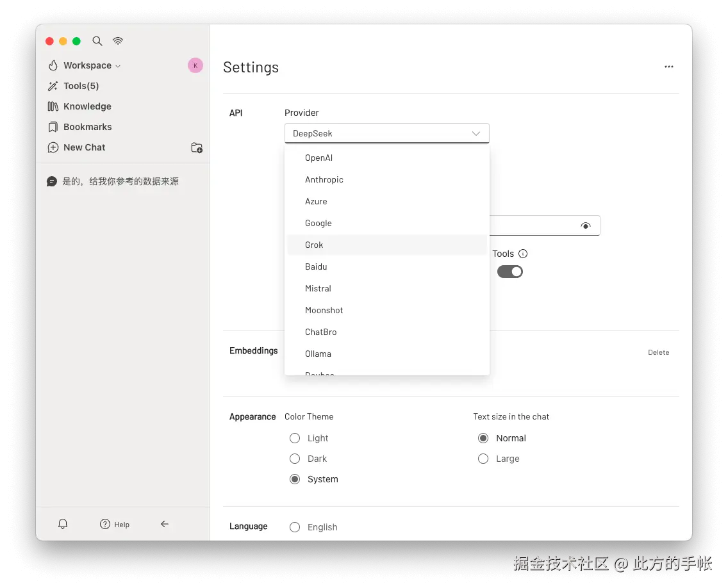Choose Large text size in the chat

(483, 458)
